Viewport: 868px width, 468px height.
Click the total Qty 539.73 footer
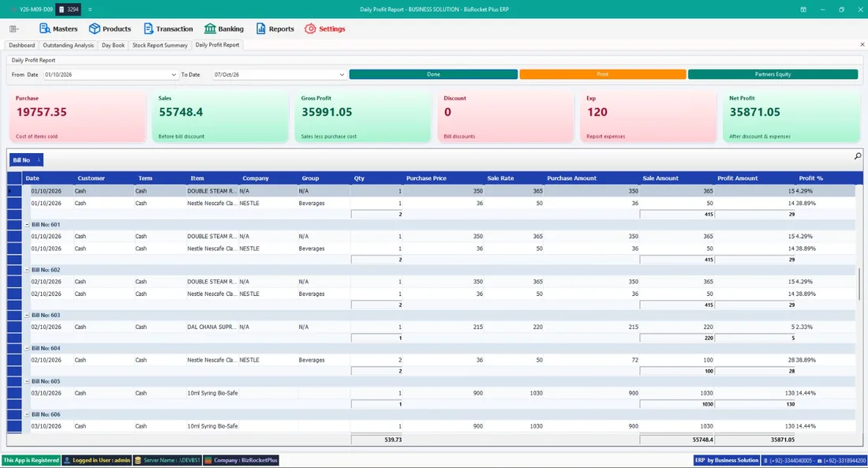(x=376, y=440)
